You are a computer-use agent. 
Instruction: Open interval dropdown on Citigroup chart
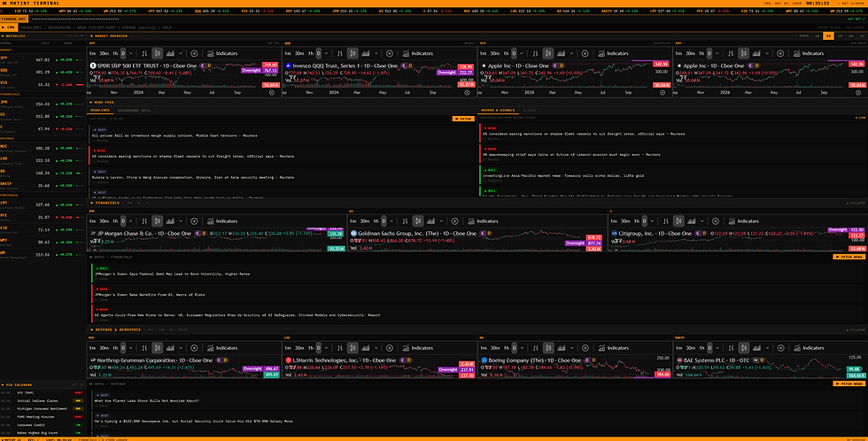(x=652, y=220)
